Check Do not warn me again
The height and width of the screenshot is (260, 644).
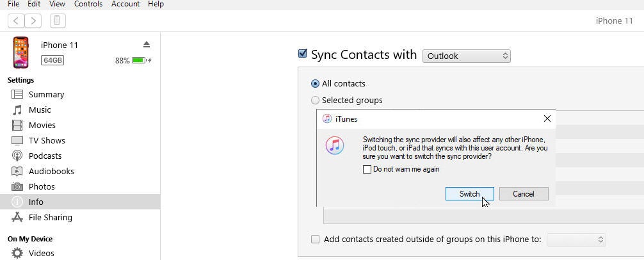click(x=367, y=169)
